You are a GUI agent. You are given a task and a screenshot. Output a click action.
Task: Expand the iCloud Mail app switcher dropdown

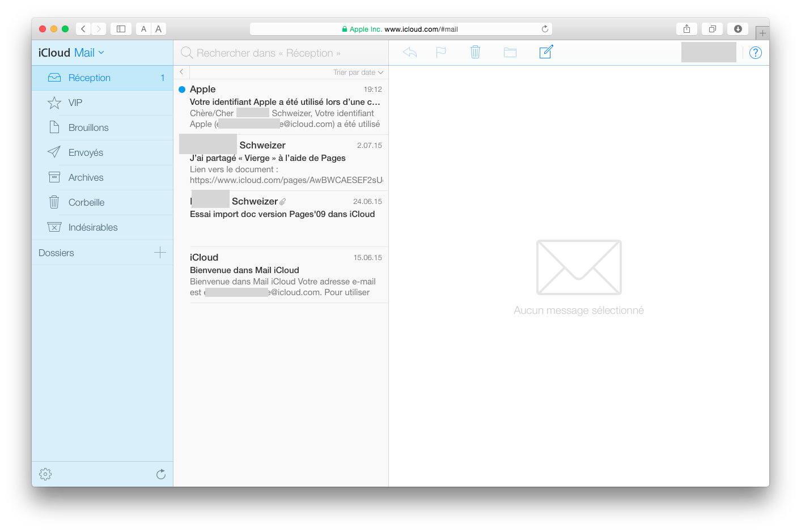point(101,53)
